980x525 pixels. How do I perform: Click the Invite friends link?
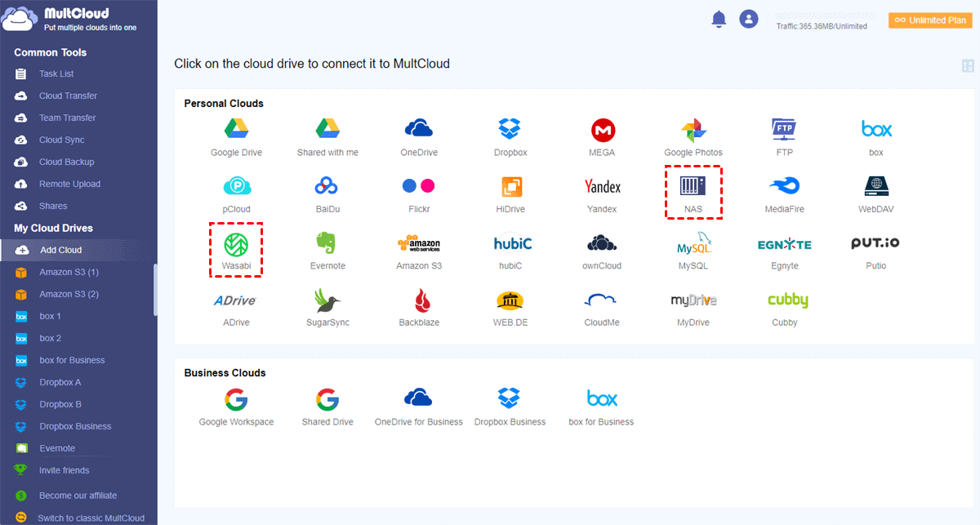(65, 470)
